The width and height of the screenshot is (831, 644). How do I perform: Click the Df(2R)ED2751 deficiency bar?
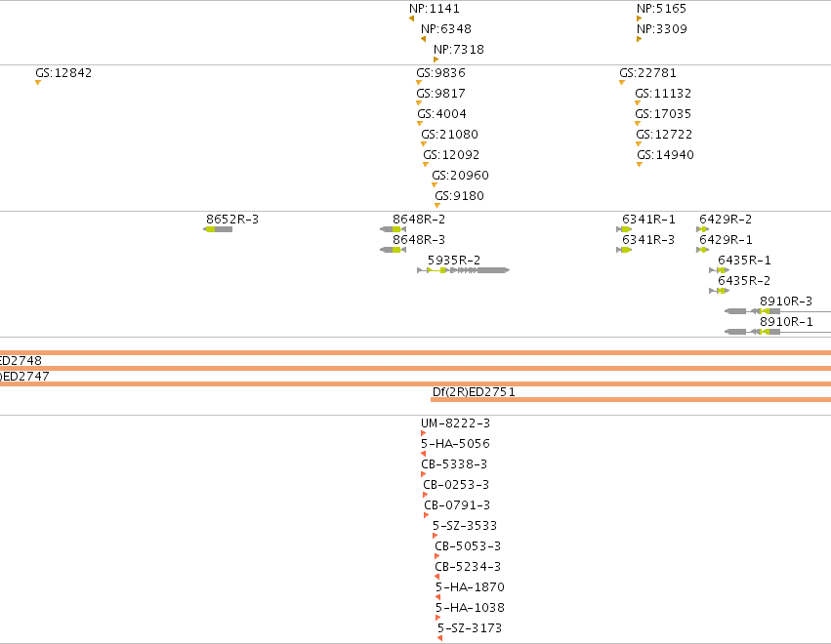[631, 399]
